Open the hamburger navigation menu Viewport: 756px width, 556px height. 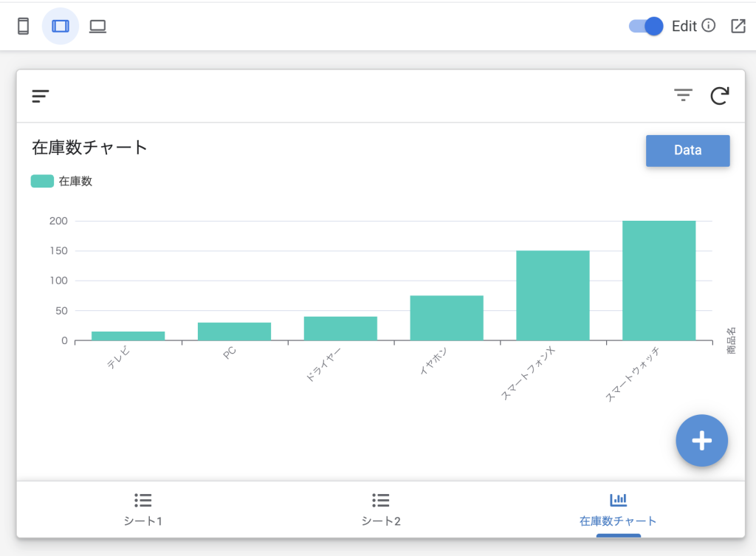click(41, 96)
